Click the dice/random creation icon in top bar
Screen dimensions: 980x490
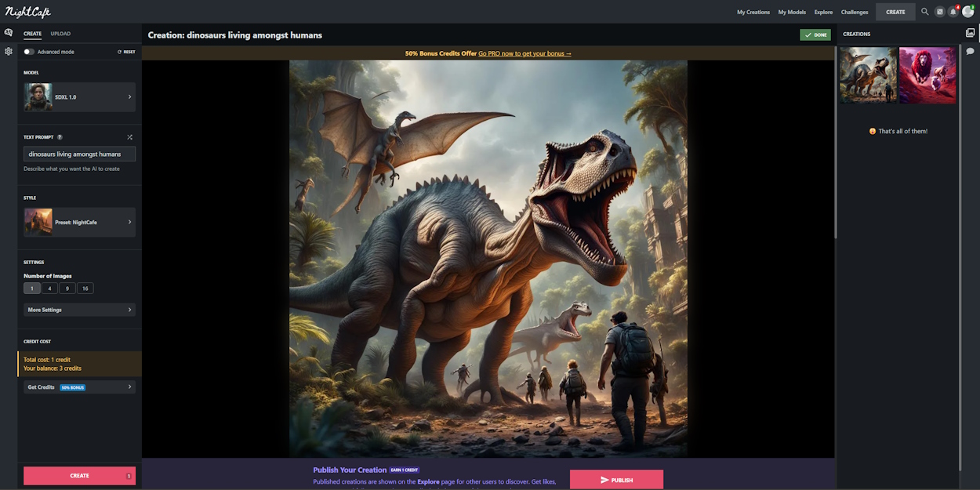pyautogui.click(x=939, y=12)
